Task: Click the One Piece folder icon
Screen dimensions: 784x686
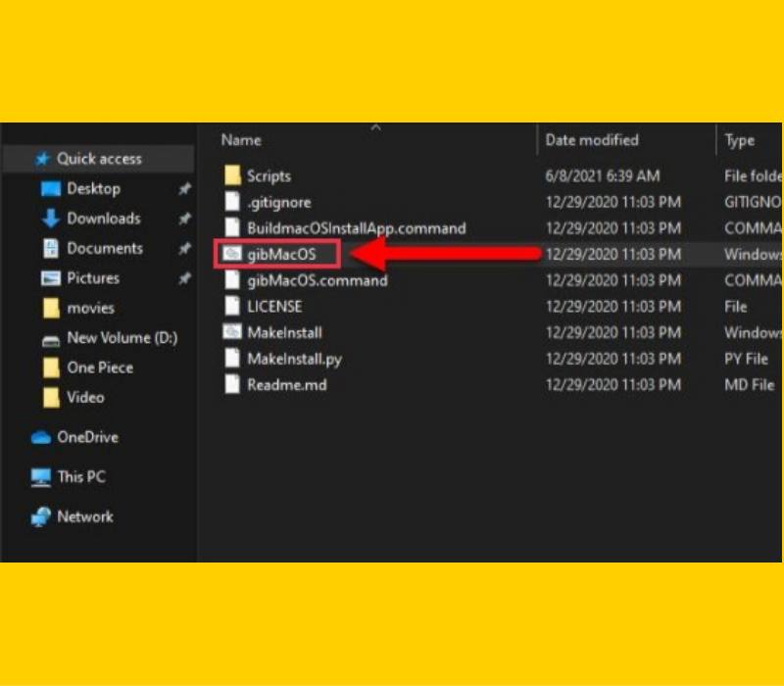Action: [x=51, y=367]
